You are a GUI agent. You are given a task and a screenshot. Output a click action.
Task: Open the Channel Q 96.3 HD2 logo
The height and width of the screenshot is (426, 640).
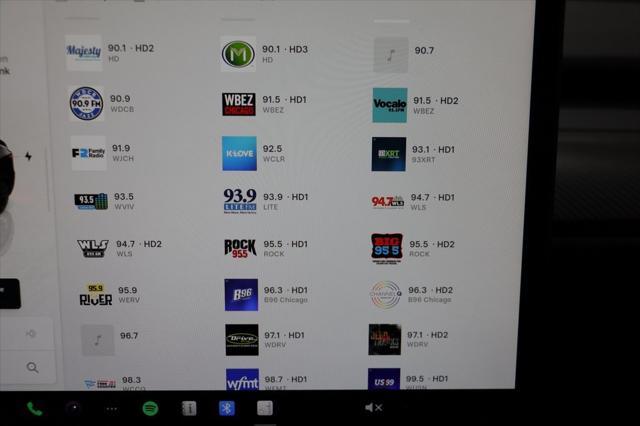tap(386, 295)
